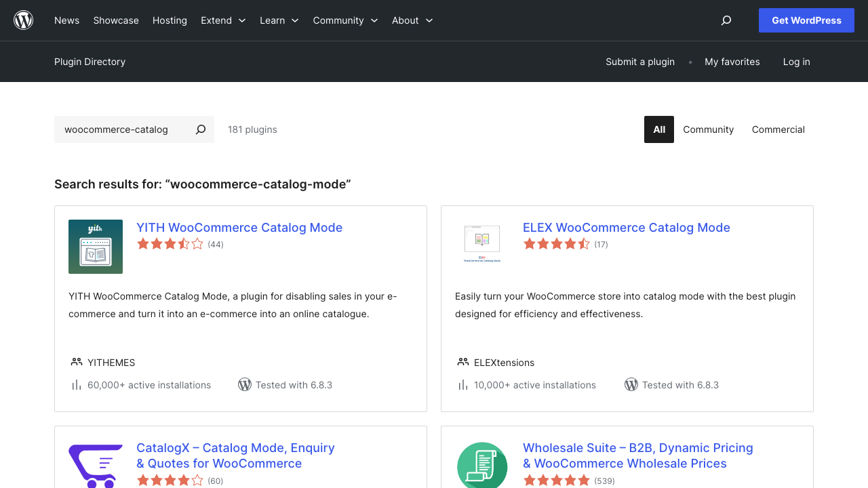868x488 pixels.
Task: Click the WordPress logo in the top bar
Action: (23, 20)
